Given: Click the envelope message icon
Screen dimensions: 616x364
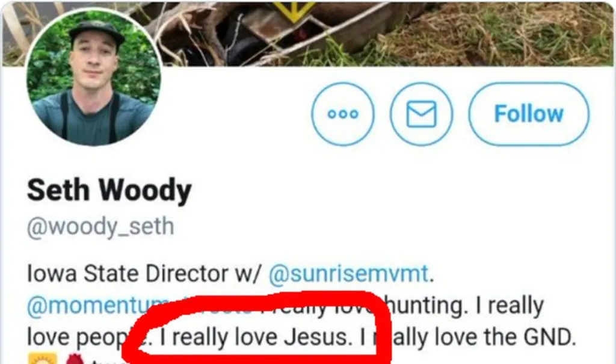Looking at the screenshot, I should pos(421,114).
